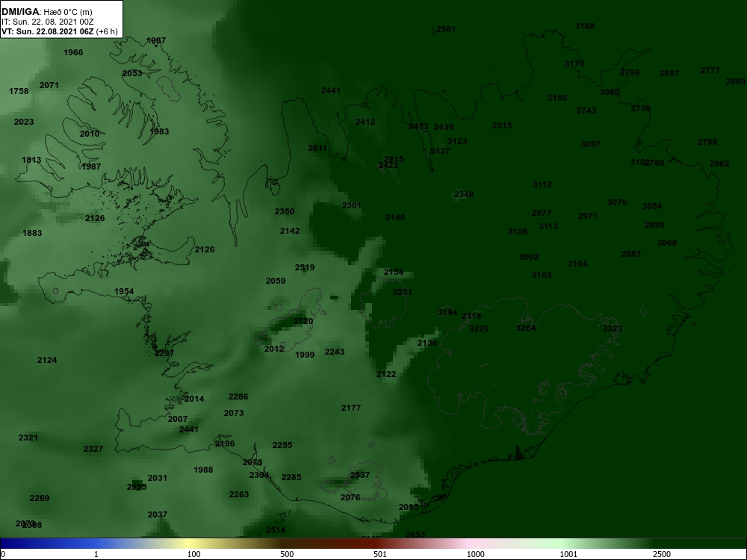Select the map value 2177

click(351, 408)
